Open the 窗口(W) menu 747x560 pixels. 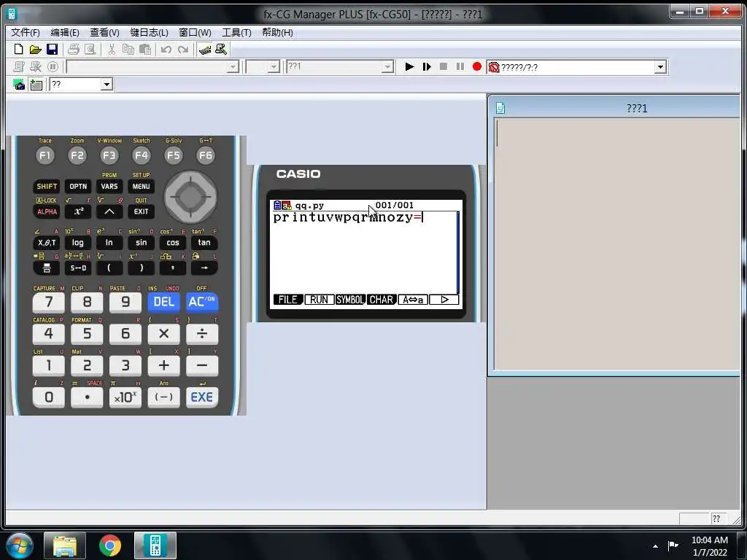point(195,32)
